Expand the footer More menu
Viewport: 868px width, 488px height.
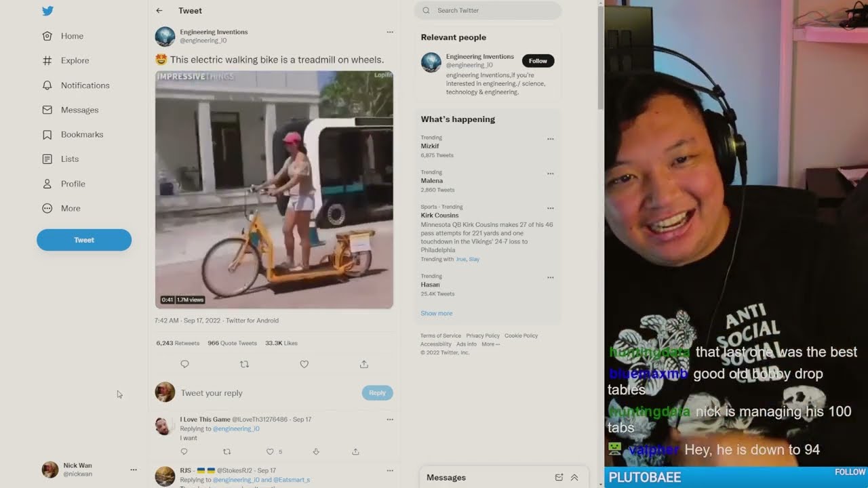(490, 344)
